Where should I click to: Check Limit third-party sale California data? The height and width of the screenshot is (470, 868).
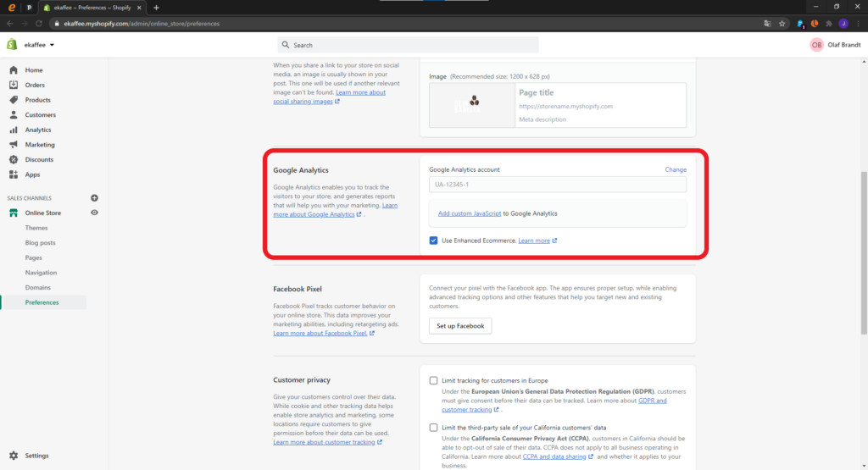[433, 428]
